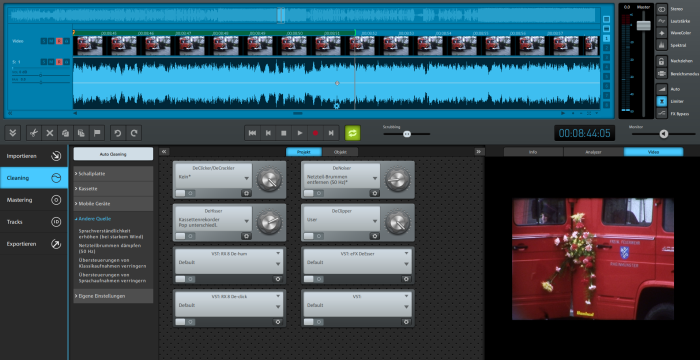Enable the DeHisser on/off switch
Screen dimensions: 700x360
[184, 236]
